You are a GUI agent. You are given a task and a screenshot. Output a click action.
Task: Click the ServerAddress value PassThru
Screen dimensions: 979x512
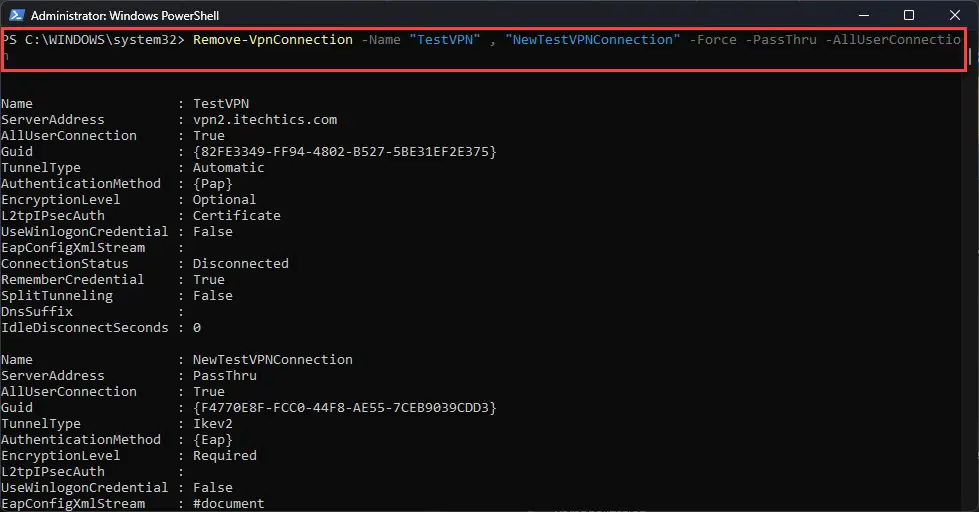[224, 375]
